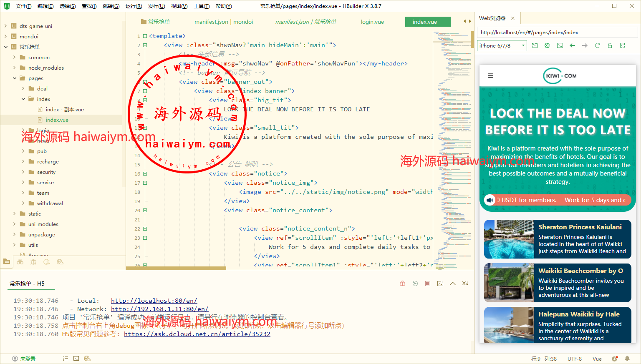The image size is (641, 364).
Task: Stop the running H5 project
Action: (428, 284)
